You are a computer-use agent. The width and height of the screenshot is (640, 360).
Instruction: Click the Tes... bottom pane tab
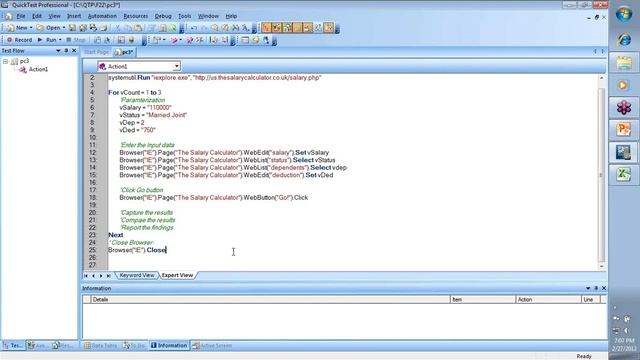(13, 345)
